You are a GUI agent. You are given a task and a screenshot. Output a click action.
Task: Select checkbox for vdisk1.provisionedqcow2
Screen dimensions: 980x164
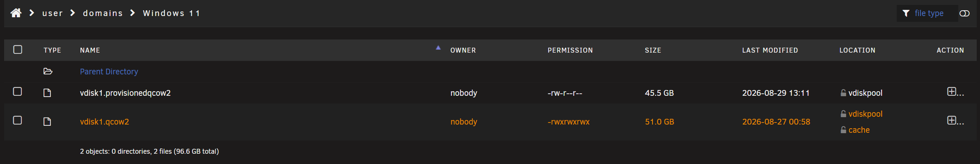pyautogui.click(x=18, y=91)
